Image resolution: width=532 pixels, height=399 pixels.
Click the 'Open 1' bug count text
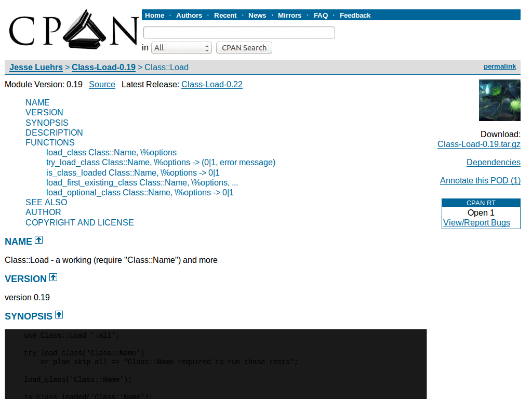pos(481,212)
